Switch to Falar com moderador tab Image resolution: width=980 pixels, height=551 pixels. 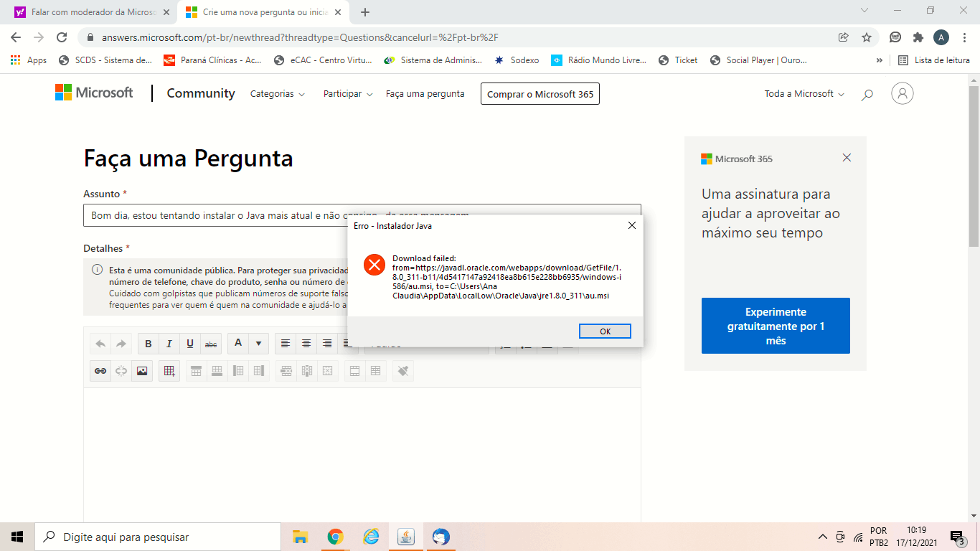click(91, 12)
